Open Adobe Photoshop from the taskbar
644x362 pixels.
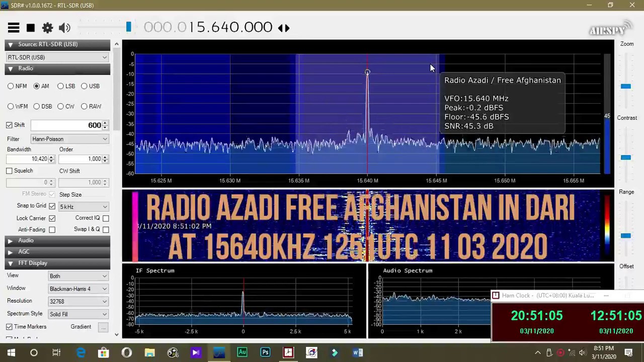265,353
